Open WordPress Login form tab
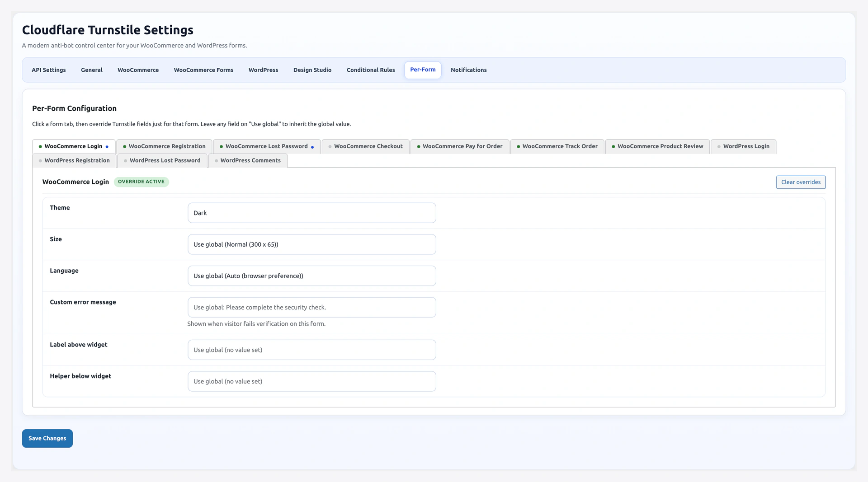This screenshot has height=482, width=868. coord(744,146)
